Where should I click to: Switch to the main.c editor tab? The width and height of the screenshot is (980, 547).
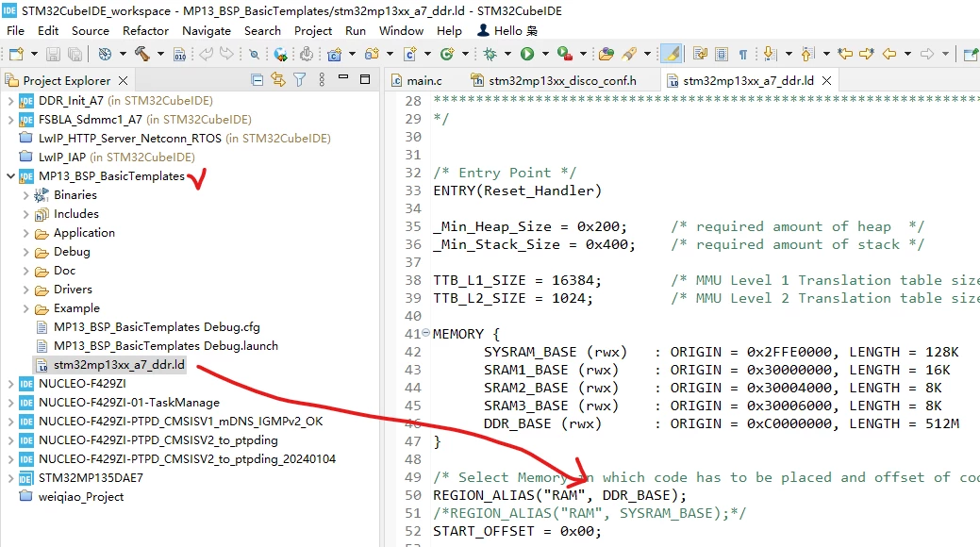tap(417, 81)
